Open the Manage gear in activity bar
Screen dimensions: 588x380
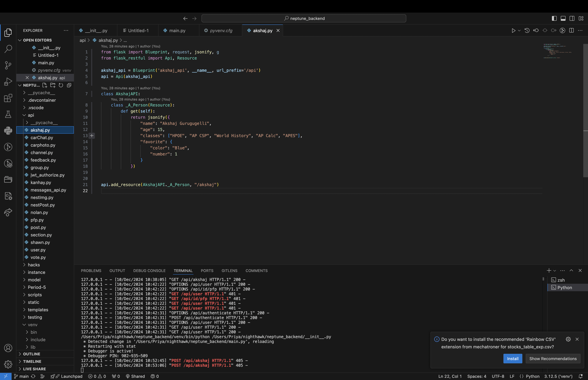pyautogui.click(x=8, y=364)
